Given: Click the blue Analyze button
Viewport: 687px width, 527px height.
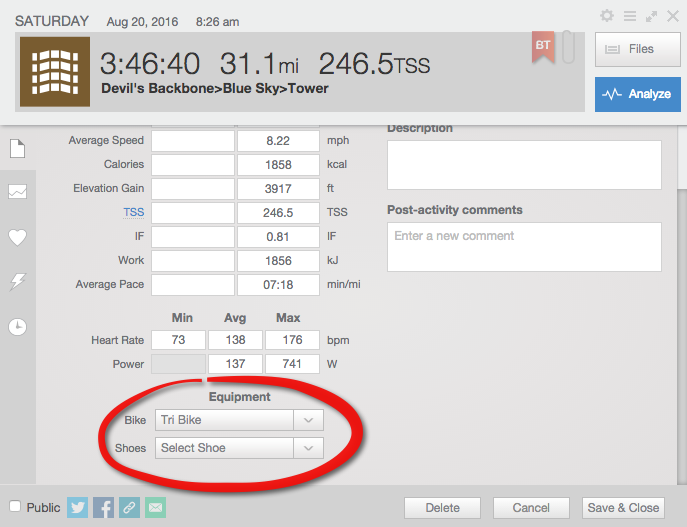Looking at the screenshot, I should pyautogui.click(x=637, y=94).
